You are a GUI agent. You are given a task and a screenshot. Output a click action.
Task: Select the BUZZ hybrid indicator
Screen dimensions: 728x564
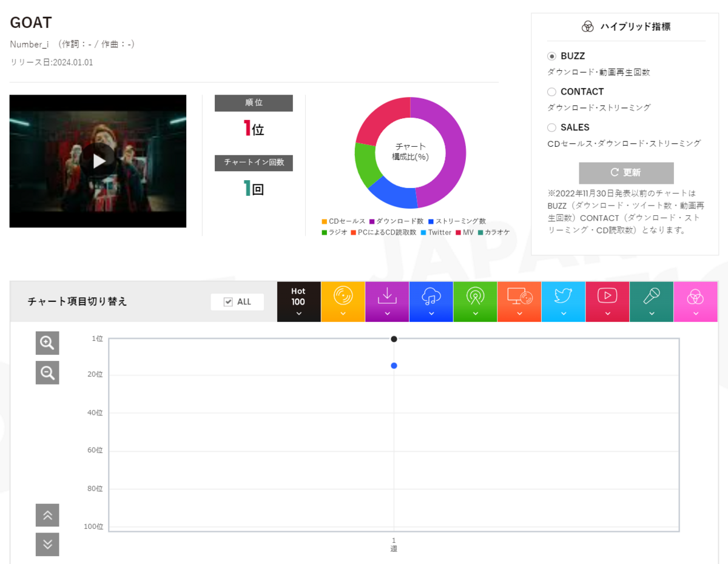click(x=551, y=56)
